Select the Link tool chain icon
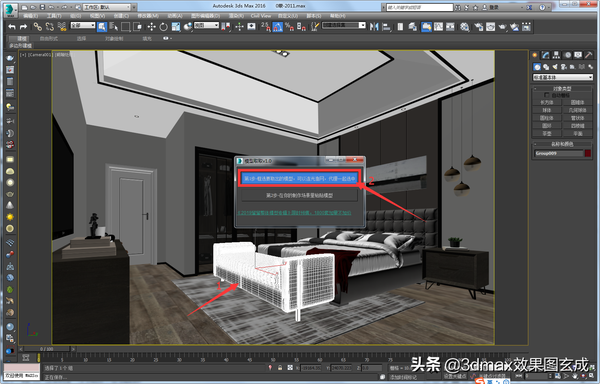 37,27
